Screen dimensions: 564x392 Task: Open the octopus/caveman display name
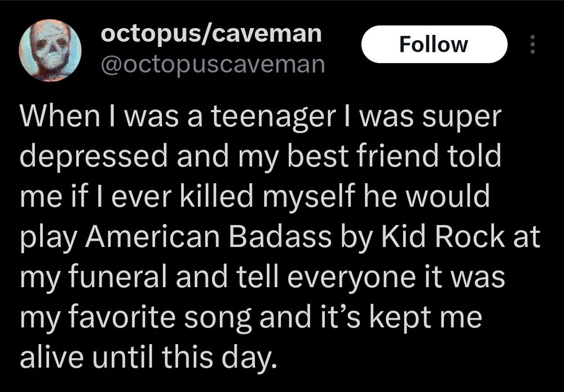(x=211, y=34)
